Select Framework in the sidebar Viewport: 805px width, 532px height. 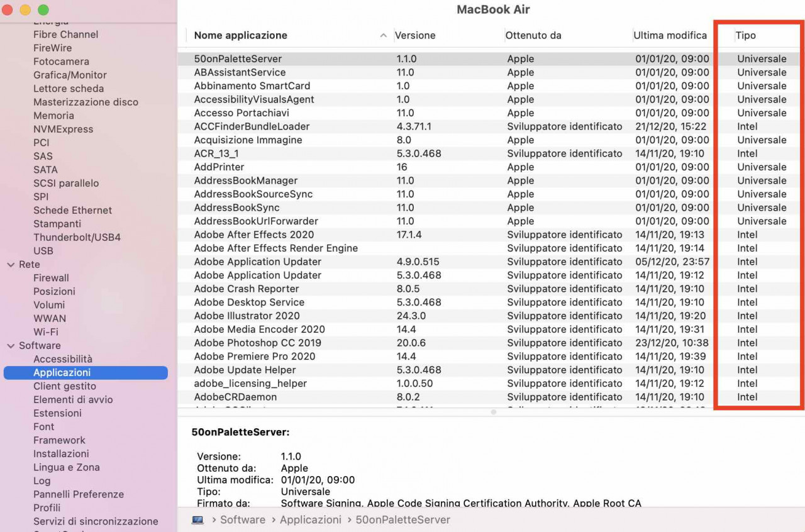click(59, 440)
